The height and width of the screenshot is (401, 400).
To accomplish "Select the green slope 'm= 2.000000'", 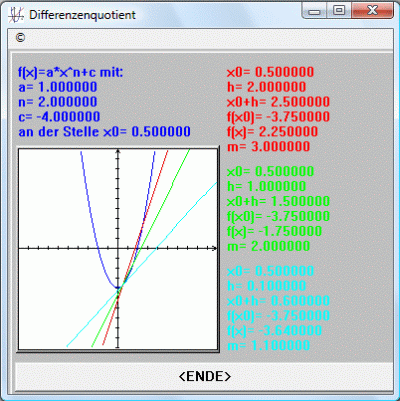I will [268, 246].
